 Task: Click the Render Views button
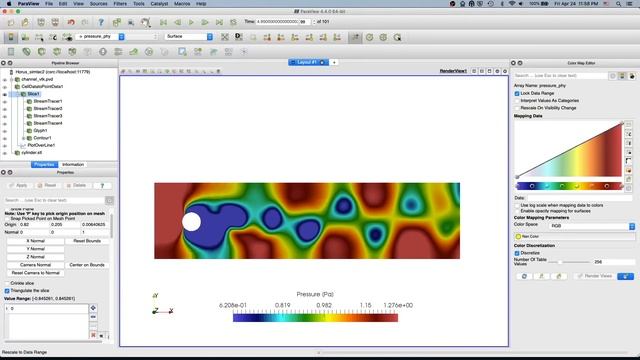[594, 276]
